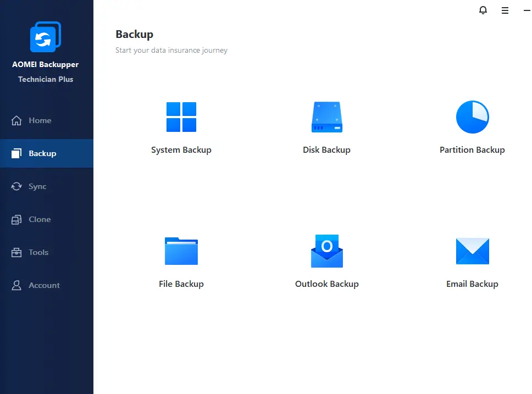The image size is (532, 394).
Task: Click the File Backup label
Action: 181,284
